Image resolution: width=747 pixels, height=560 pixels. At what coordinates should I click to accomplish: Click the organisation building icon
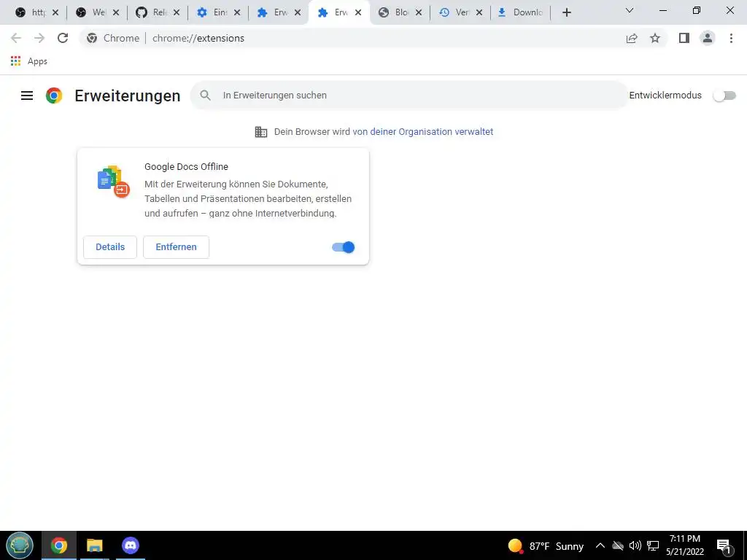click(x=260, y=132)
